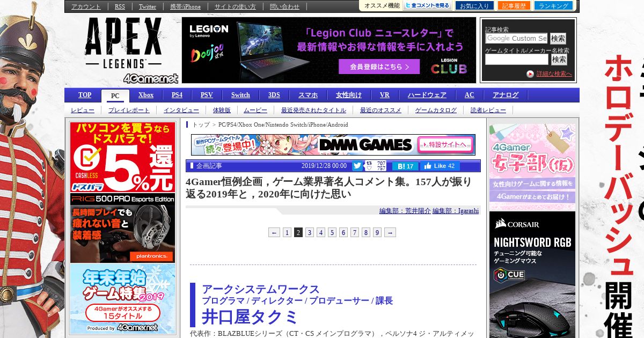Open the 4Gamer女子部(仮) banner
Image resolution: width=644 pixels, height=338 pixels.
click(x=532, y=166)
